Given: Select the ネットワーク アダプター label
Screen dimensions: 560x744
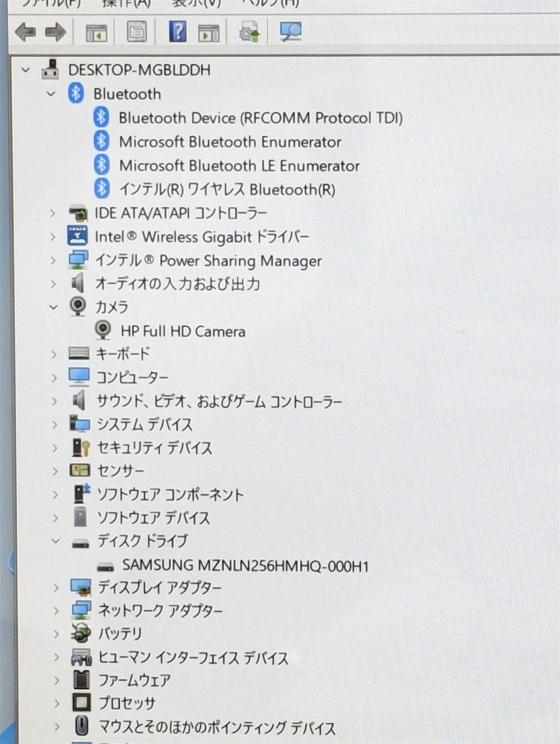Looking at the screenshot, I should 161,611.
